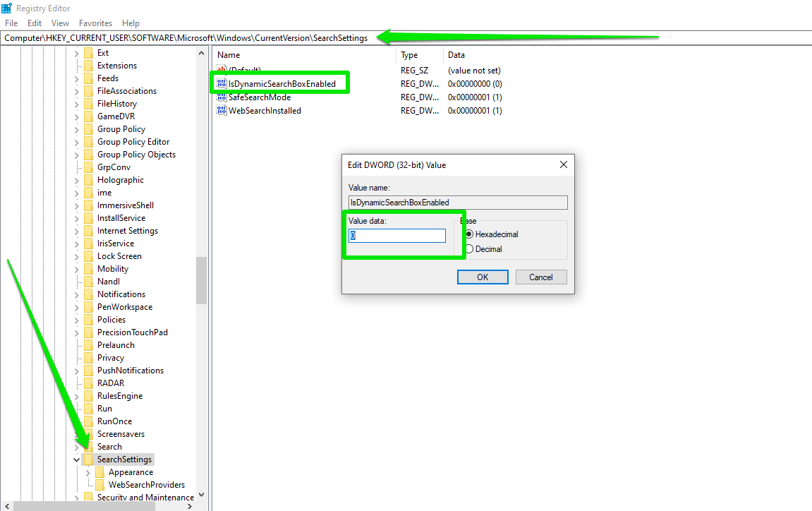Expand the ImmersiveShell key
Screen dimensions: 812x511
click(77, 206)
